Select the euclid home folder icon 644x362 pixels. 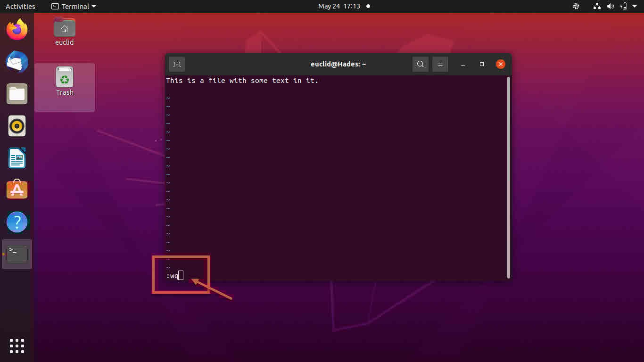tap(65, 31)
